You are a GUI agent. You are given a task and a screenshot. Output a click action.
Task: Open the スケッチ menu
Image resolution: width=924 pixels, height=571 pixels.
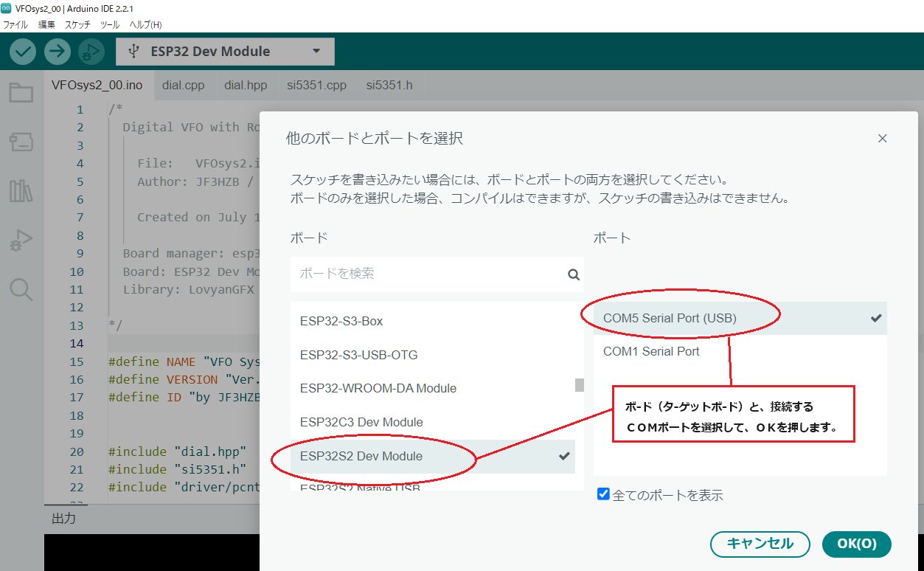pos(77,24)
